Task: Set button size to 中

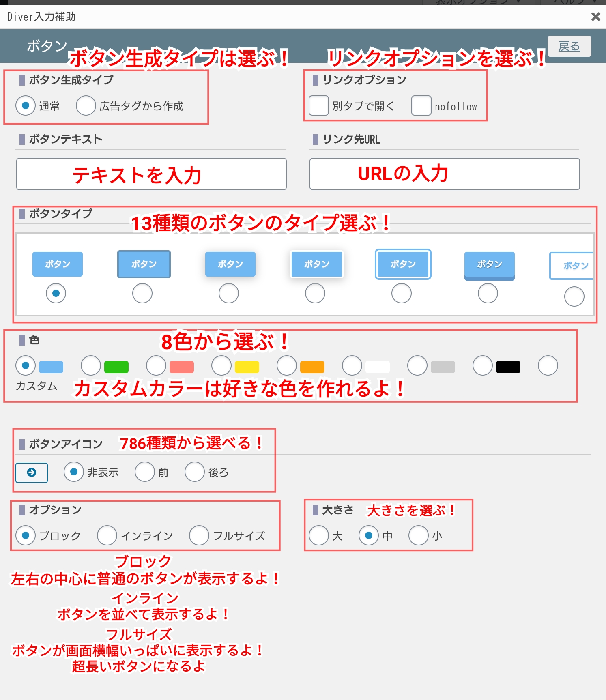Action: [x=369, y=535]
